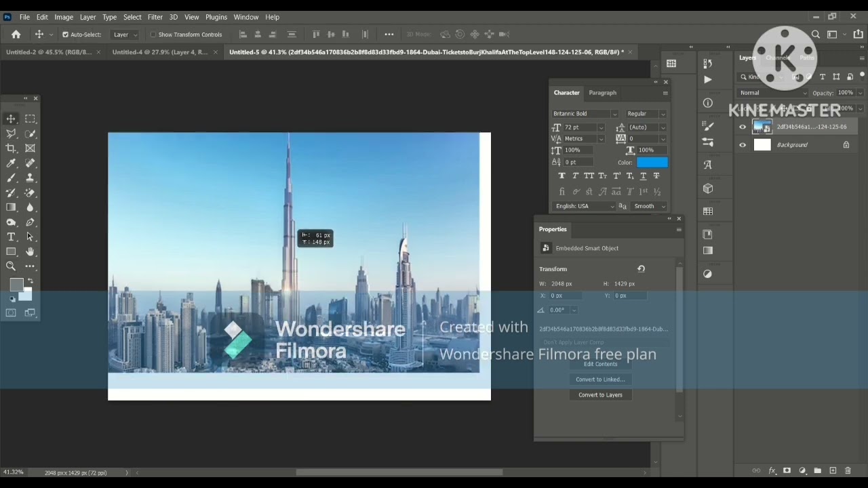Click the Edit Contents button
This screenshot has height=488, width=868.
point(600,364)
